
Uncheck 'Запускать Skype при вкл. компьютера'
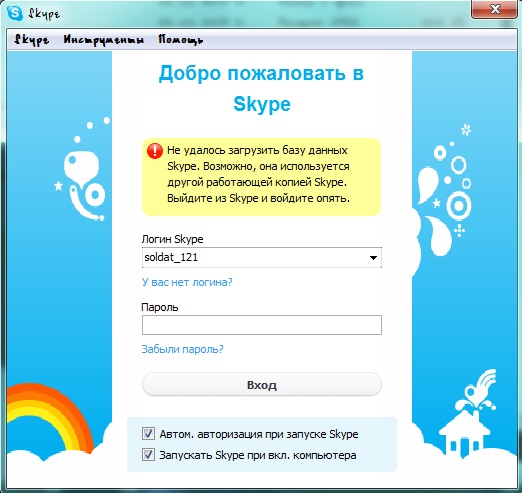(x=148, y=455)
